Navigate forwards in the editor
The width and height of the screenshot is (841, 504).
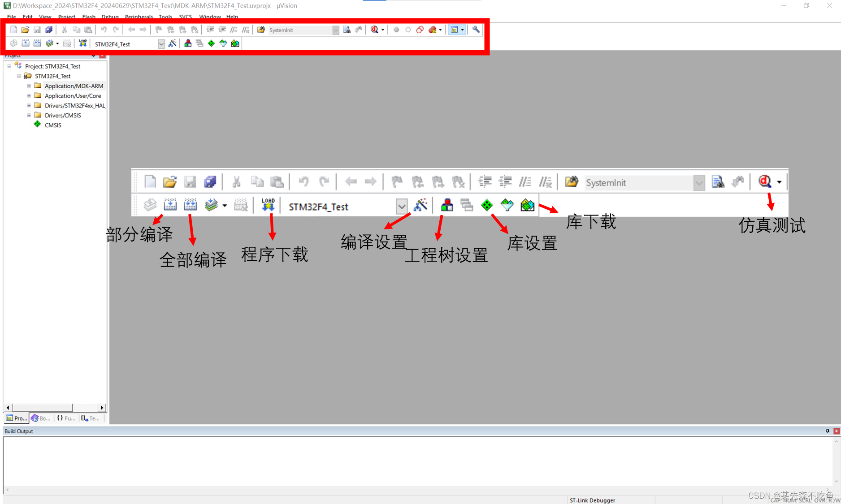click(143, 30)
